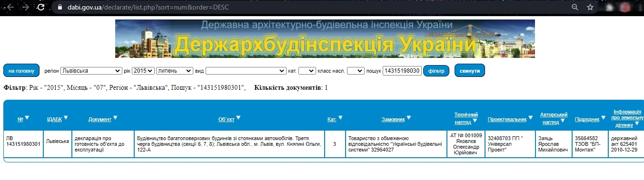
Task: Click the Технічний нагляд header link
Action: point(466,118)
